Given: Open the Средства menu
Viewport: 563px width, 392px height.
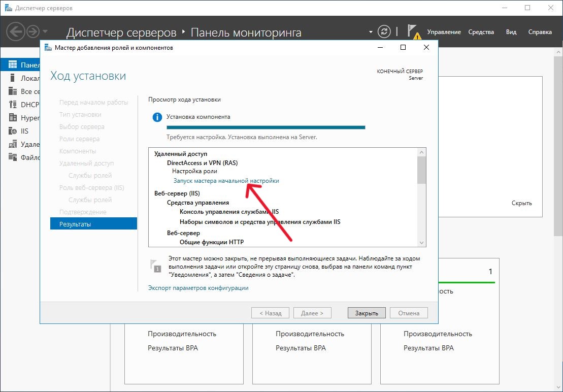Looking at the screenshot, I should (481, 32).
